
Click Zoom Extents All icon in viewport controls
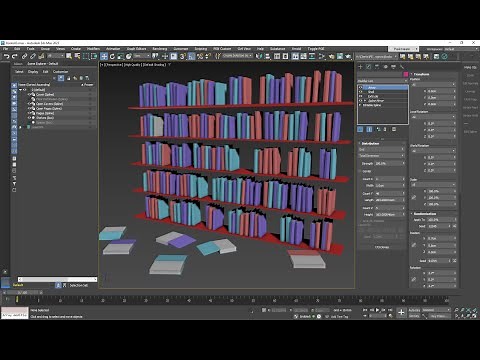click(x=475, y=310)
